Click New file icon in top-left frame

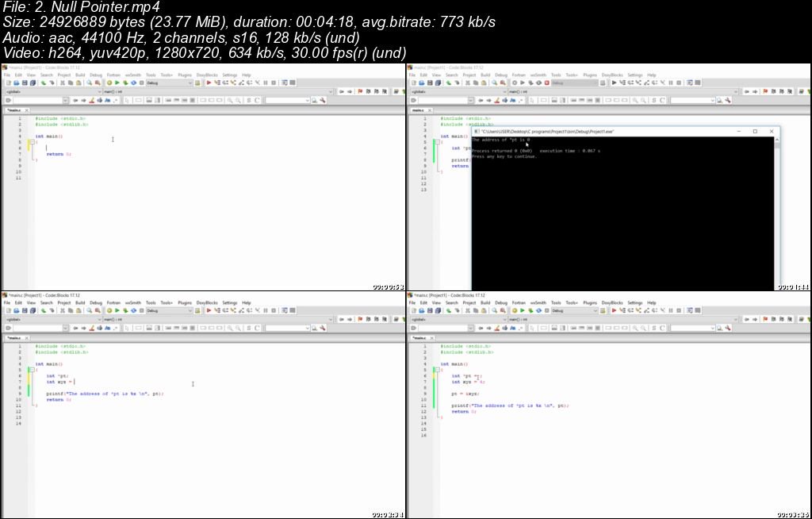8,83
